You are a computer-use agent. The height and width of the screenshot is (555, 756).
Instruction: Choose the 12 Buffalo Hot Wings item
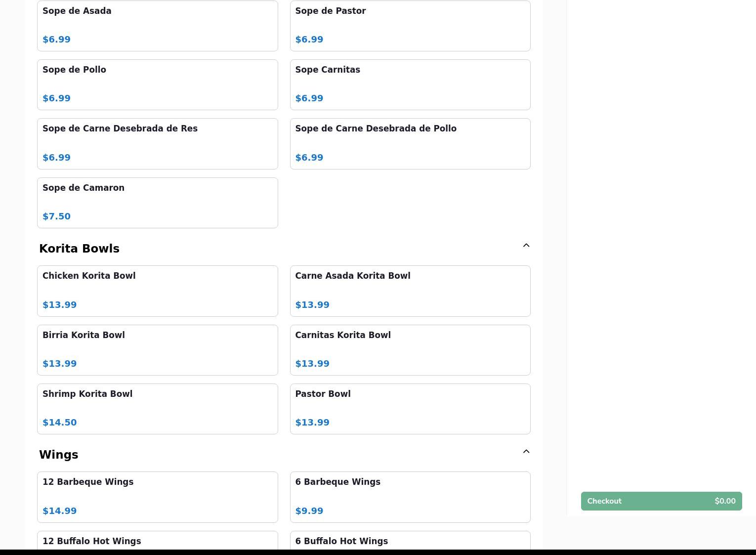(158, 540)
